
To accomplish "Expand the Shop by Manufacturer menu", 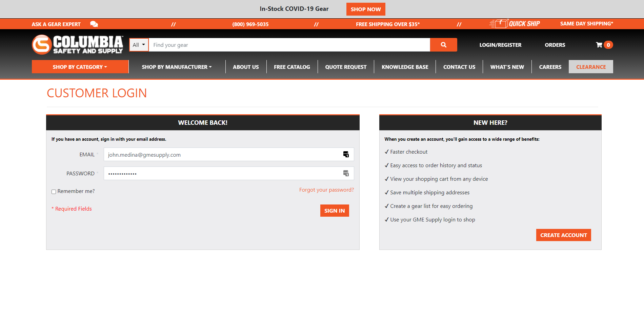I will click(x=177, y=67).
